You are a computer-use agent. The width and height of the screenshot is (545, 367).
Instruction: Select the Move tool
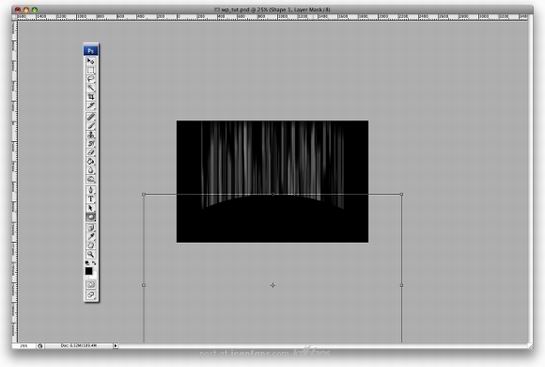91,62
